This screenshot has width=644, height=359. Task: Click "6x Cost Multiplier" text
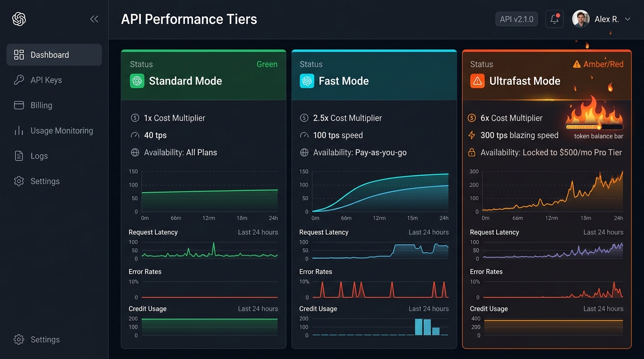click(512, 118)
